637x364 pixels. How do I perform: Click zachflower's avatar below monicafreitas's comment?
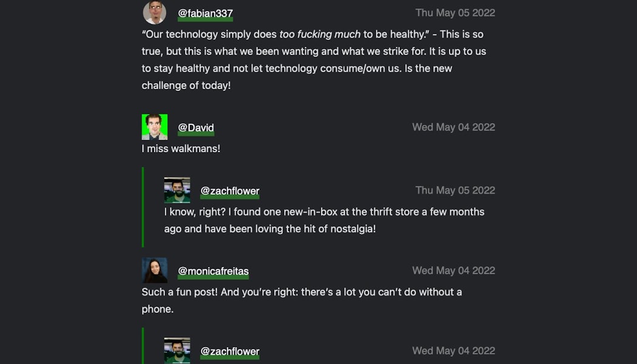(x=177, y=351)
